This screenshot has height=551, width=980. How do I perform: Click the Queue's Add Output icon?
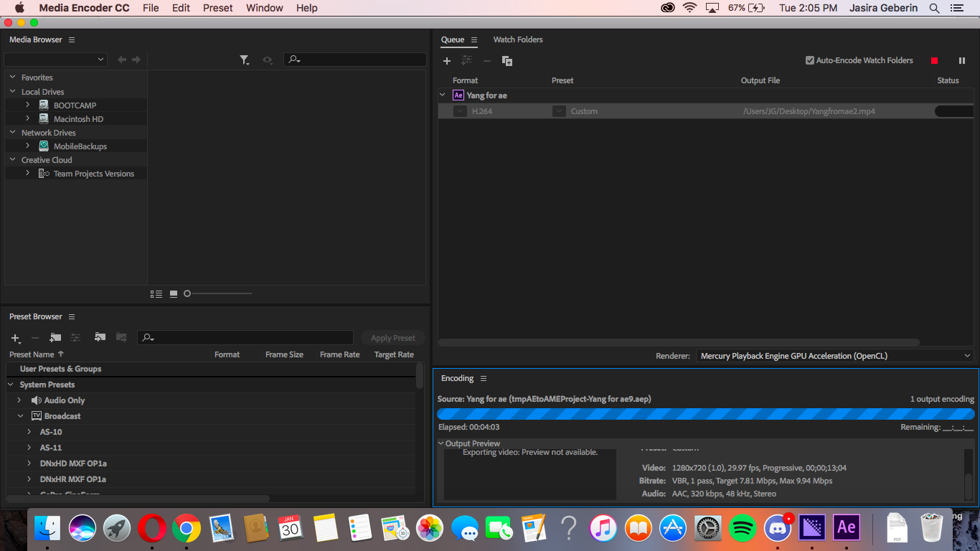(x=467, y=61)
